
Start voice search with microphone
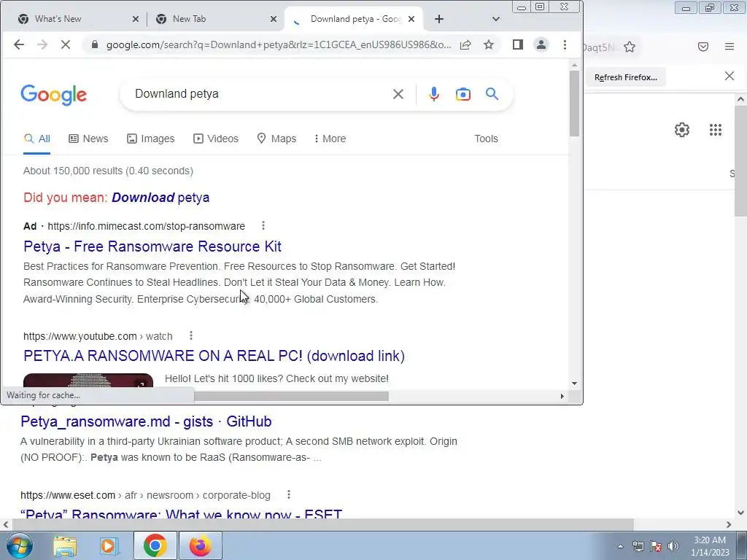pos(433,94)
